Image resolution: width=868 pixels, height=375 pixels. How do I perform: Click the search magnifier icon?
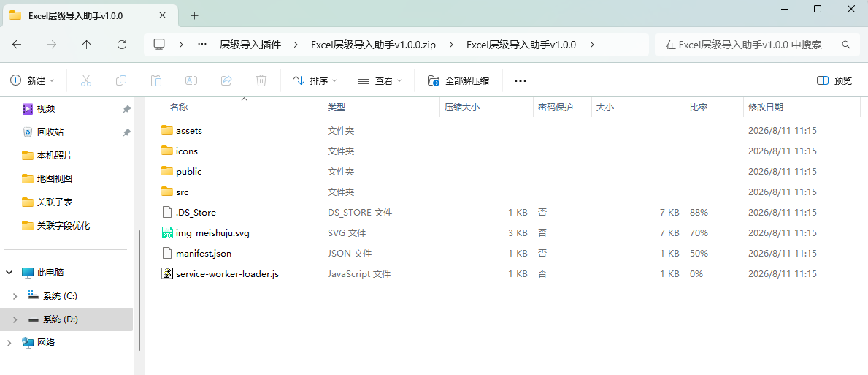click(846, 45)
